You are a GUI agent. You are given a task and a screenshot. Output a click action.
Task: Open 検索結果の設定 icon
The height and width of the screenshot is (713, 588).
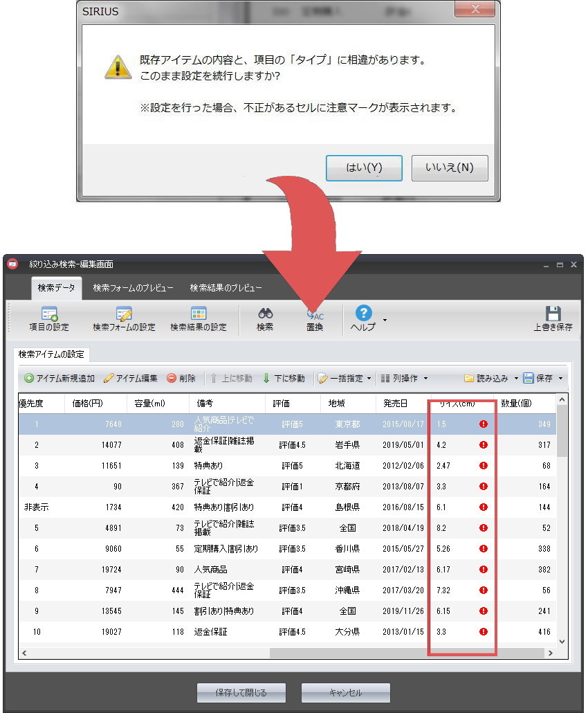(x=199, y=315)
